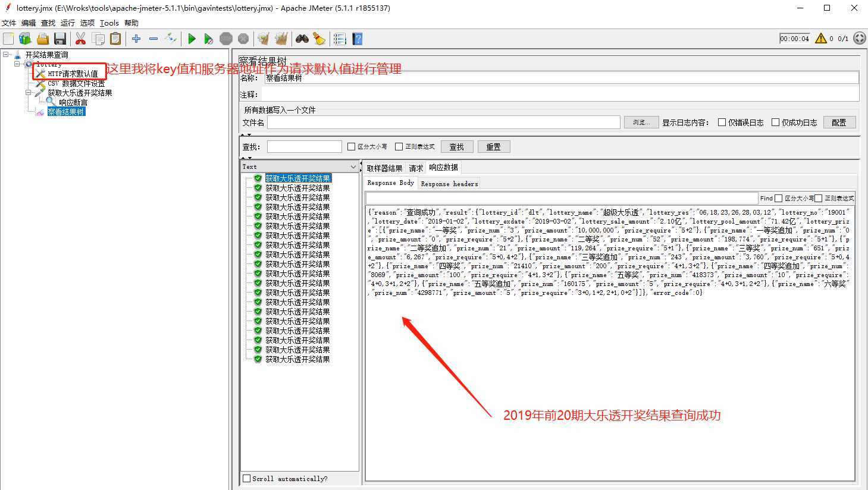Click the binoculars Search icon

click(x=302, y=39)
